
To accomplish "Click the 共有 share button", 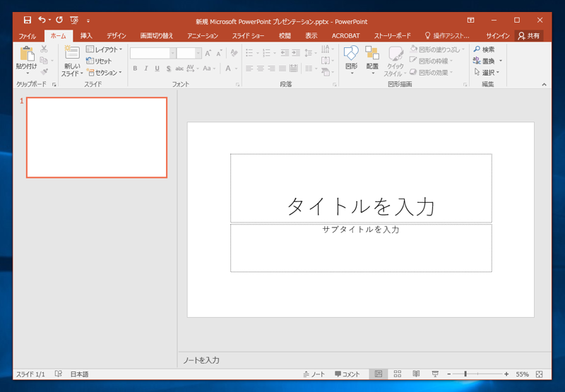I will point(528,35).
